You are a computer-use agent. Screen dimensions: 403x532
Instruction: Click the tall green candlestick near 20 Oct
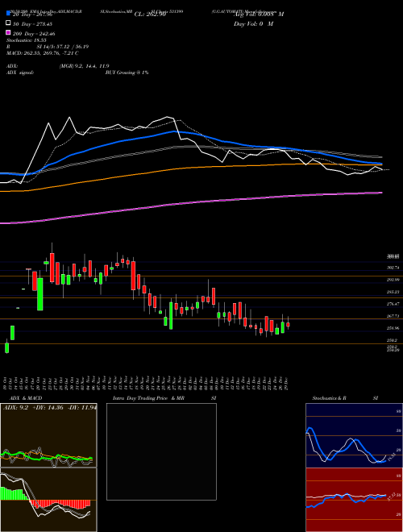pyautogui.click(x=40, y=294)
